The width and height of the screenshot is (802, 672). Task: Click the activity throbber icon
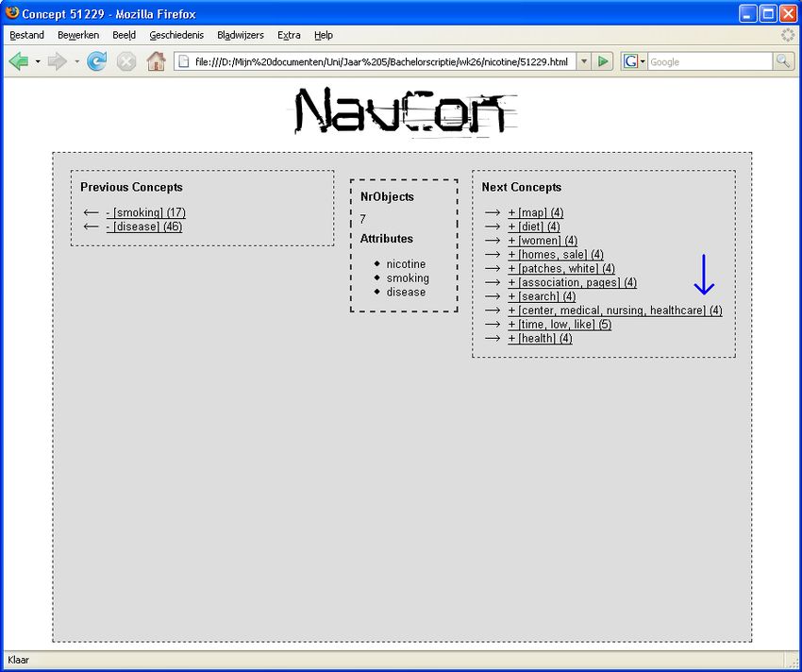tap(788, 35)
